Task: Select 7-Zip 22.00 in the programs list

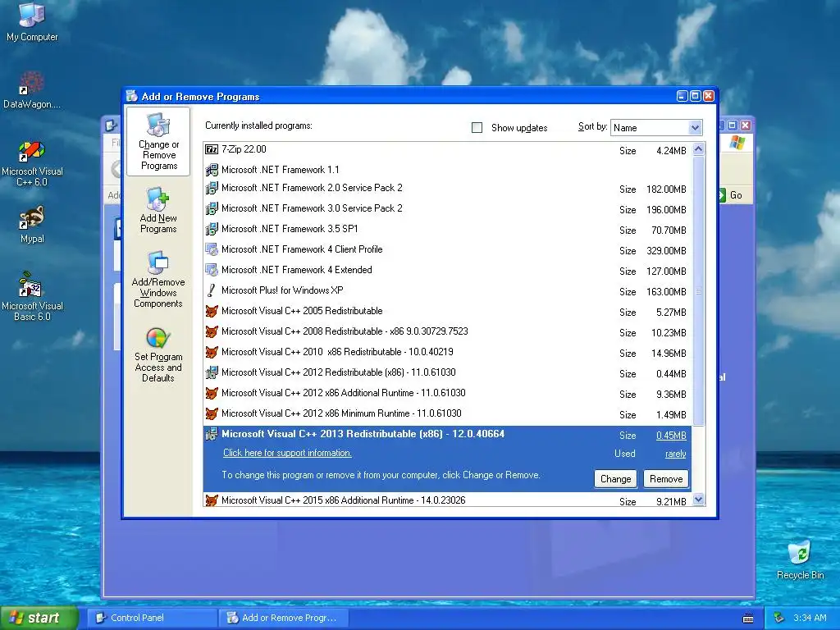Action: (447, 150)
